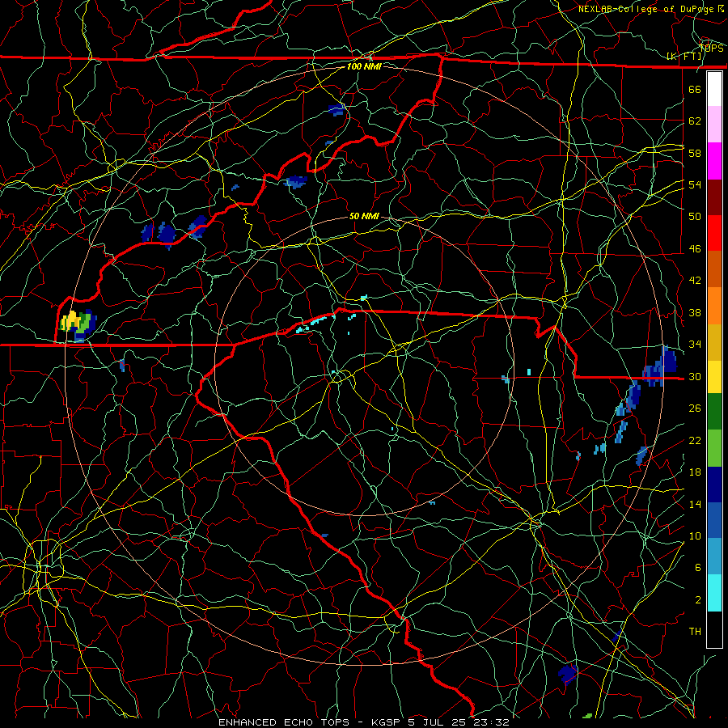The width and height of the screenshot is (728, 728).
Task: Select the dark green legend swatch
Action: point(714,412)
